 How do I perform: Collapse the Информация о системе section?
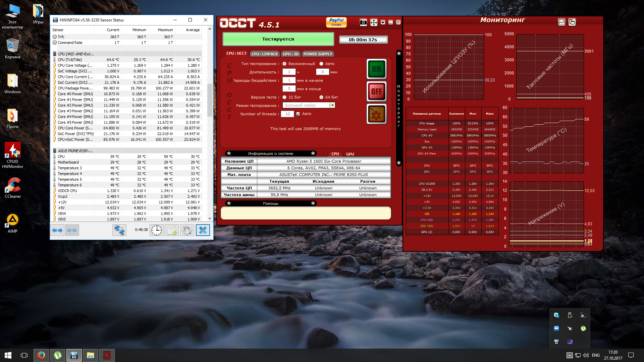pos(313,154)
